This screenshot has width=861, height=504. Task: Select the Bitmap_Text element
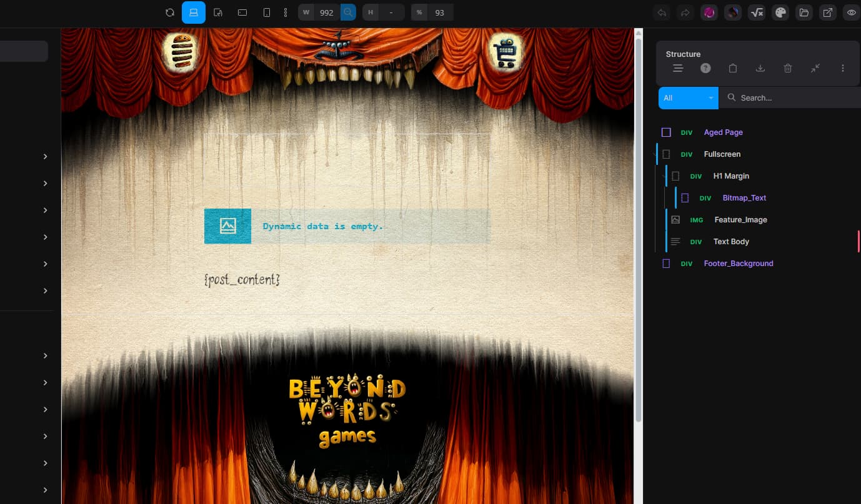744,198
